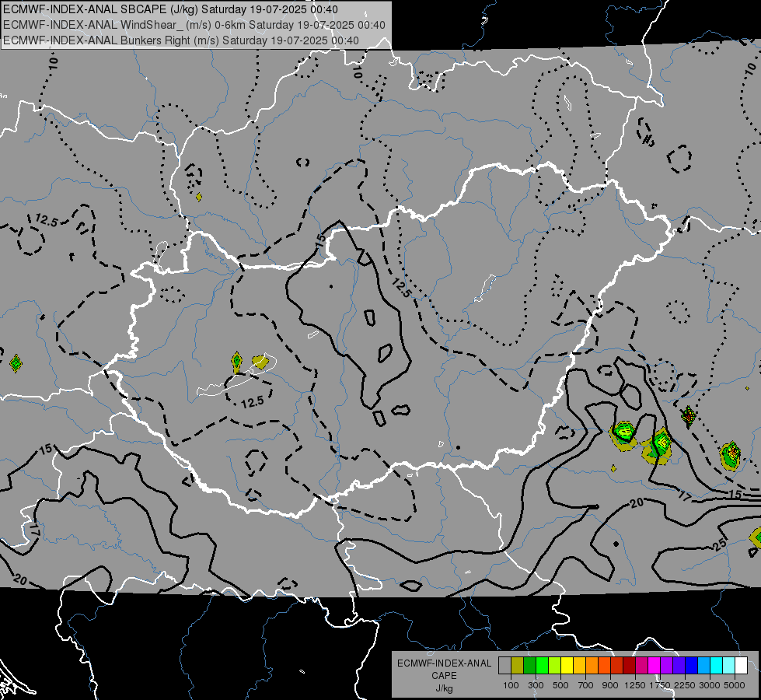Click the gray legend swatch below 100
Screen dimensions: 761x700
pos(504,666)
